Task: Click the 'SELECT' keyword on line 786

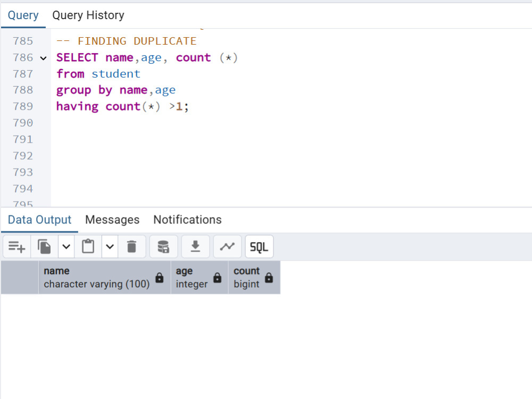Action: point(77,57)
